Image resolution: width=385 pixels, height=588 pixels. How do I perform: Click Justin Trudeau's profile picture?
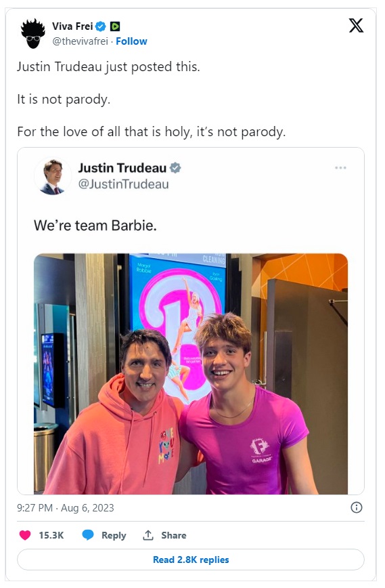(53, 176)
